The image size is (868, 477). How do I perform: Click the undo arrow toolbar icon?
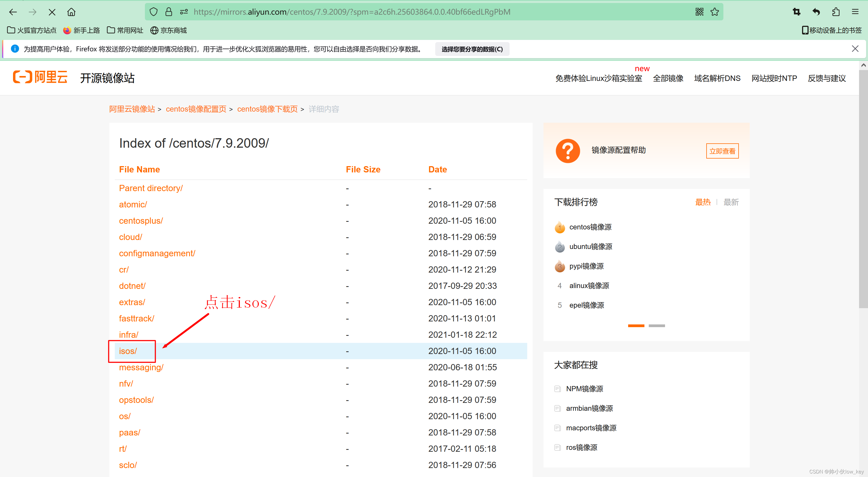click(x=816, y=12)
